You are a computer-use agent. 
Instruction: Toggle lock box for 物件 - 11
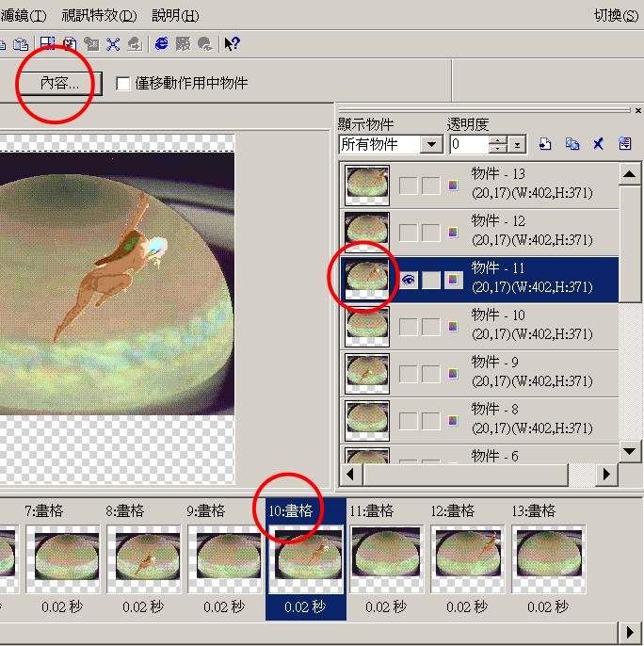431,280
